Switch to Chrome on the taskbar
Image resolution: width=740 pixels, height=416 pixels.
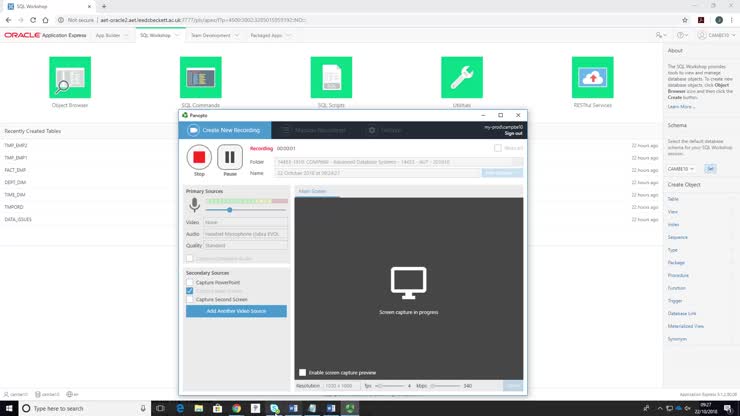(x=236, y=408)
